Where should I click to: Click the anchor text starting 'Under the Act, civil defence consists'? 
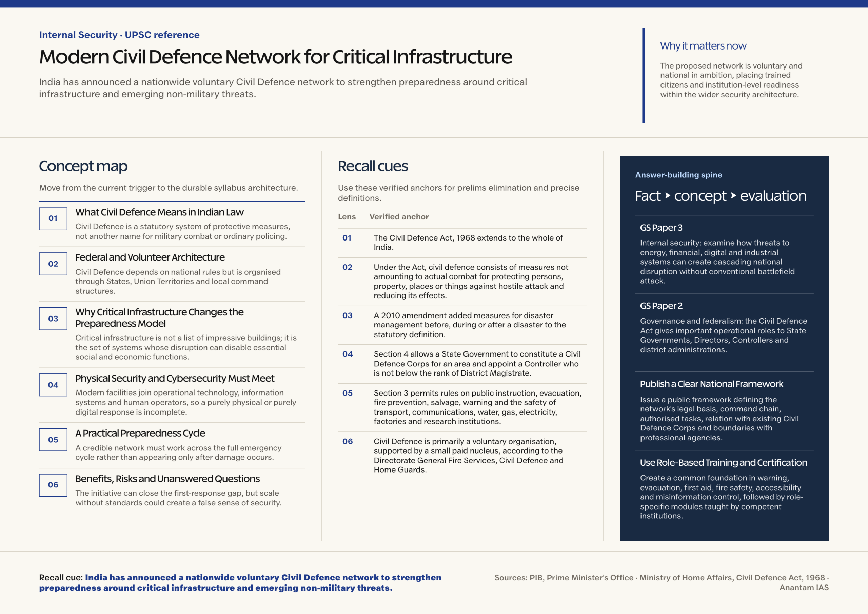[471, 282]
